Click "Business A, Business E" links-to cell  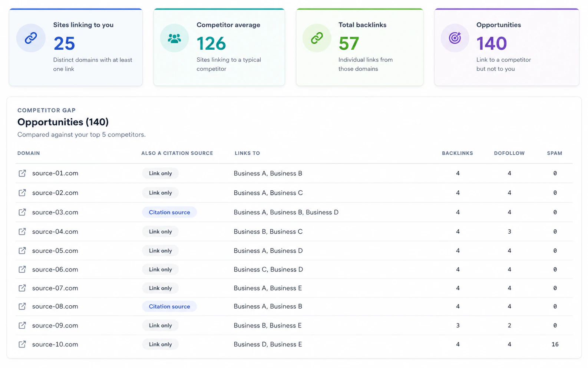tap(268, 288)
